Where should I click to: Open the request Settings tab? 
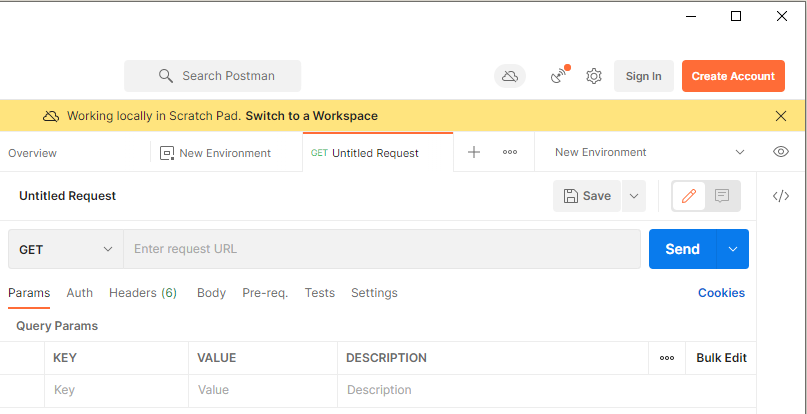(x=374, y=293)
